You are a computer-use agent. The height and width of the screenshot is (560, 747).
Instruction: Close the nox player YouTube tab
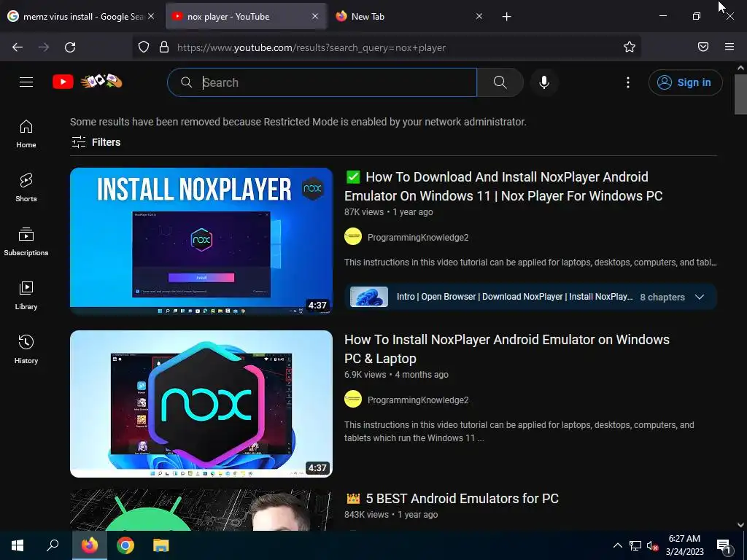315,16
